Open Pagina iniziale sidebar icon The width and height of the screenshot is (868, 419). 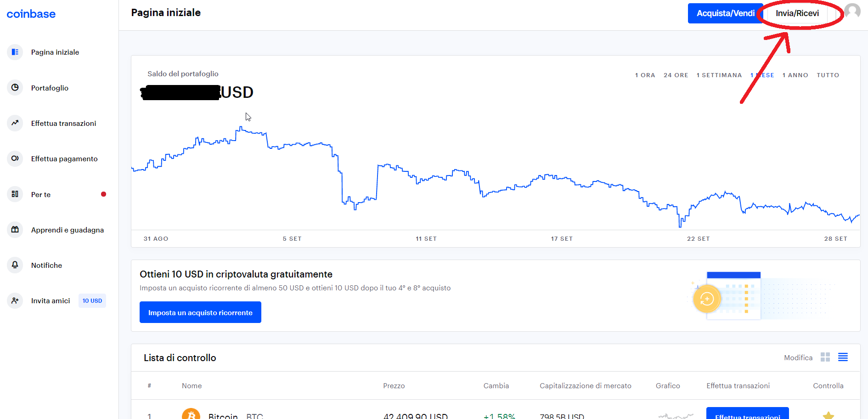15,52
